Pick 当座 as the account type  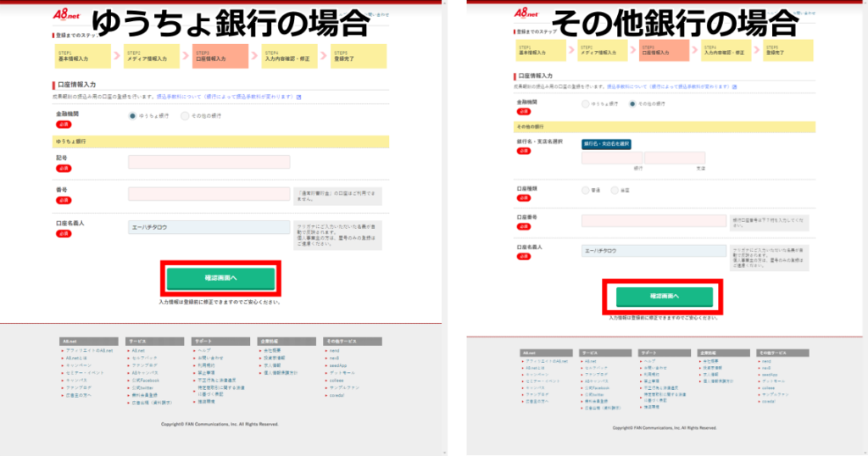615,191
